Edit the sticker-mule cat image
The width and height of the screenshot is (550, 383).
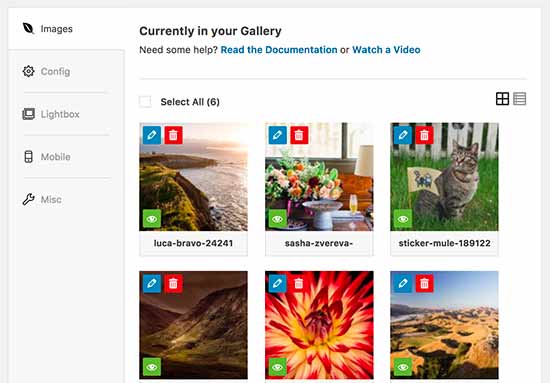(x=403, y=135)
